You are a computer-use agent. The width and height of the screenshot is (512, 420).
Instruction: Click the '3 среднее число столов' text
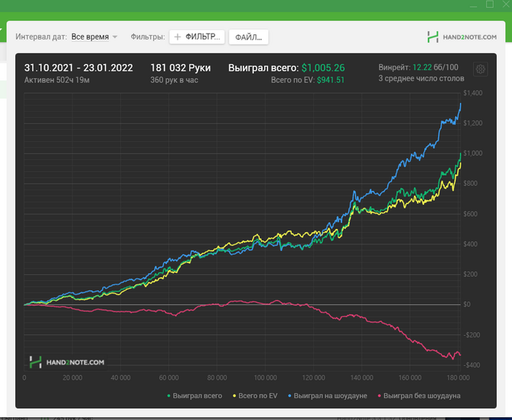[421, 78]
